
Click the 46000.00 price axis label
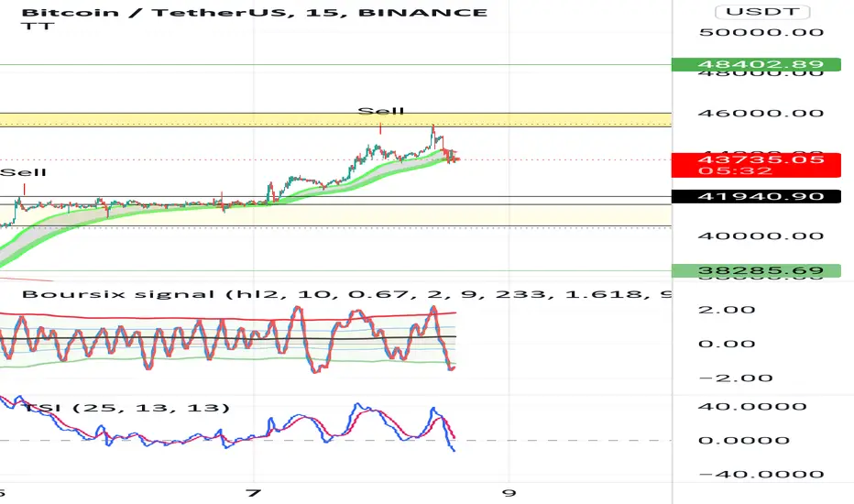(x=761, y=114)
